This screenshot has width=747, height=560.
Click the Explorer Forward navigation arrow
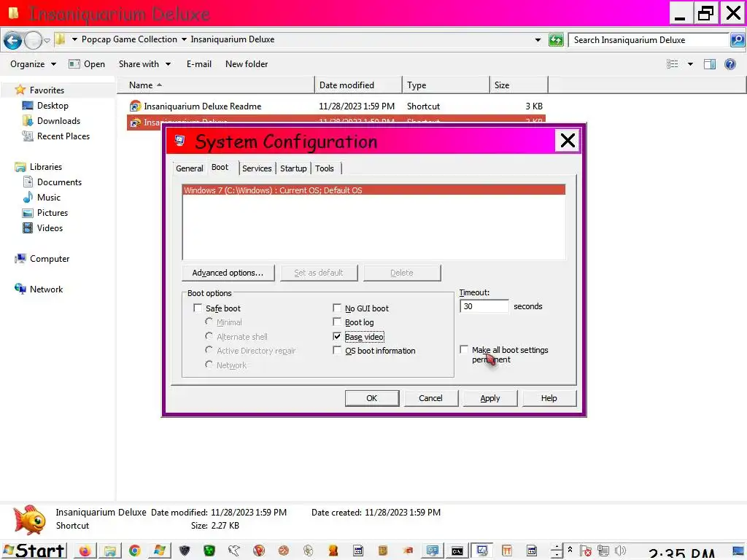pos(33,41)
